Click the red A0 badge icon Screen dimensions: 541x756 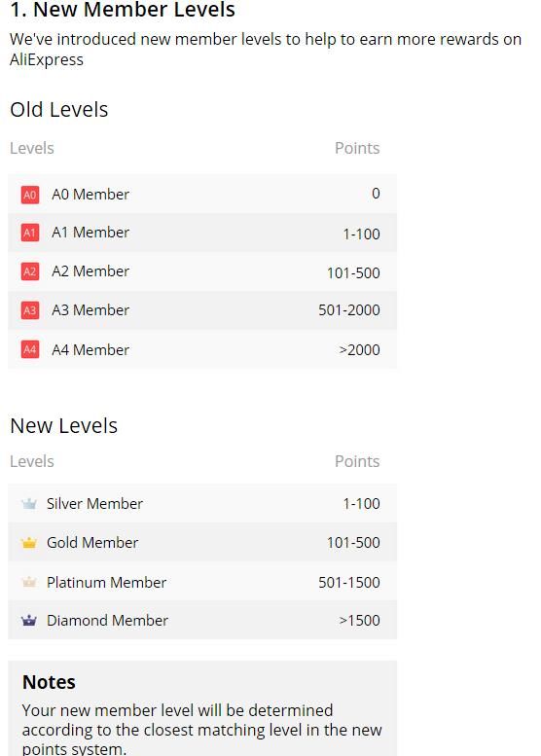click(30, 195)
